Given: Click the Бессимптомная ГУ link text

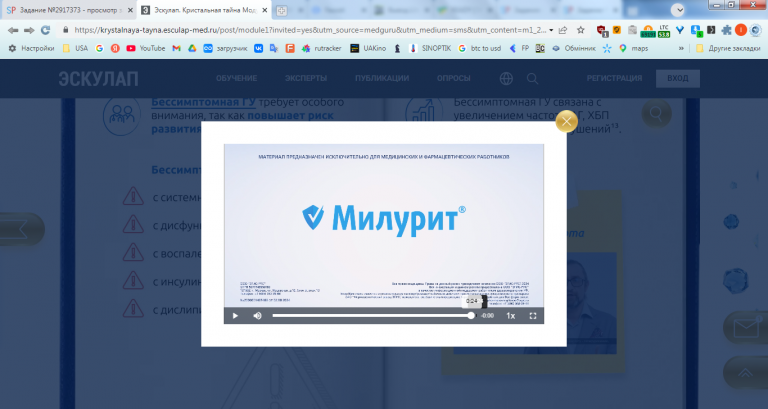Looking at the screenshot, I should coord(203,102).
